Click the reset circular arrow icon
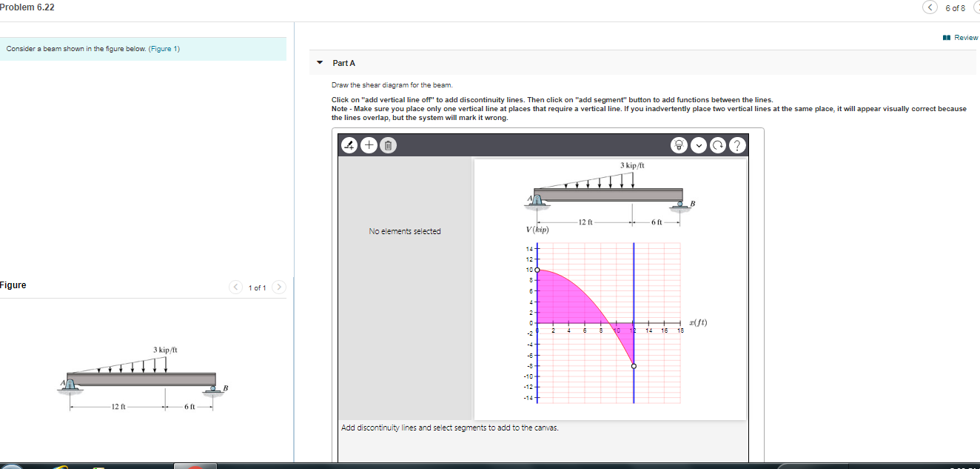This screenshot has height=469, width=980. (717, 146)
